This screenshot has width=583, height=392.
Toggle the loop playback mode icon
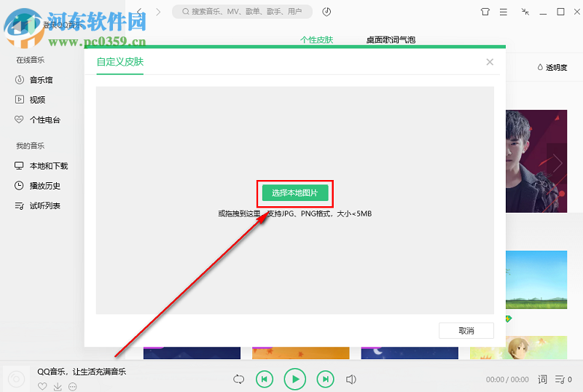coord(239,380)
